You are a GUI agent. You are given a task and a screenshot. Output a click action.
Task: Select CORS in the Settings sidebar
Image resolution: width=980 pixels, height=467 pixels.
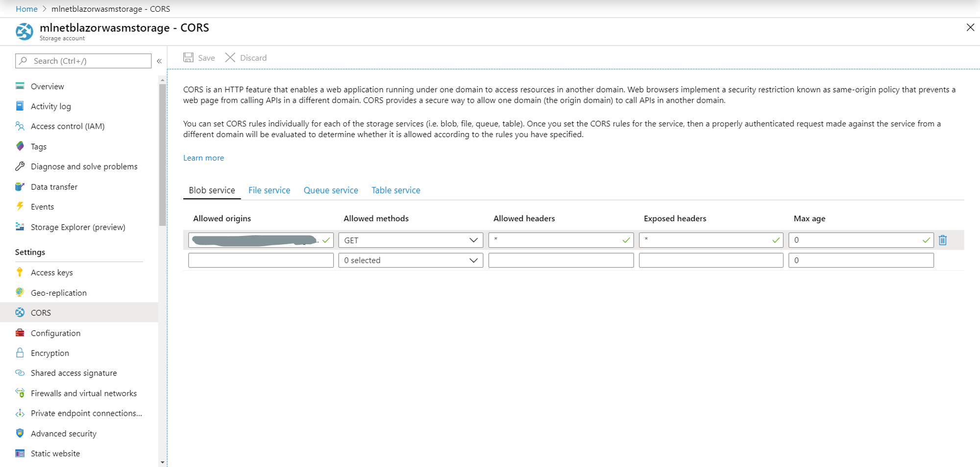click(41, 312)
